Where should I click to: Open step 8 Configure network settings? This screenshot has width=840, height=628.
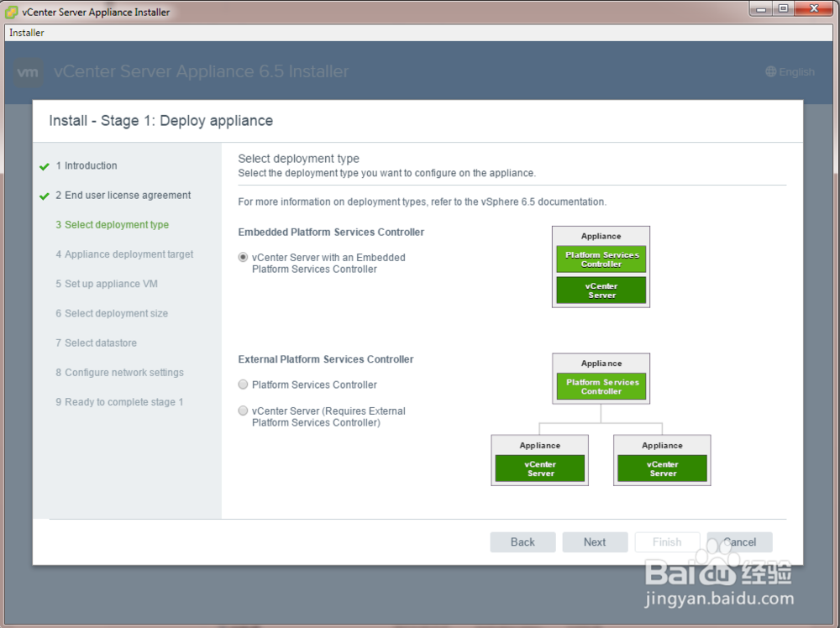[x=119, y=372]
